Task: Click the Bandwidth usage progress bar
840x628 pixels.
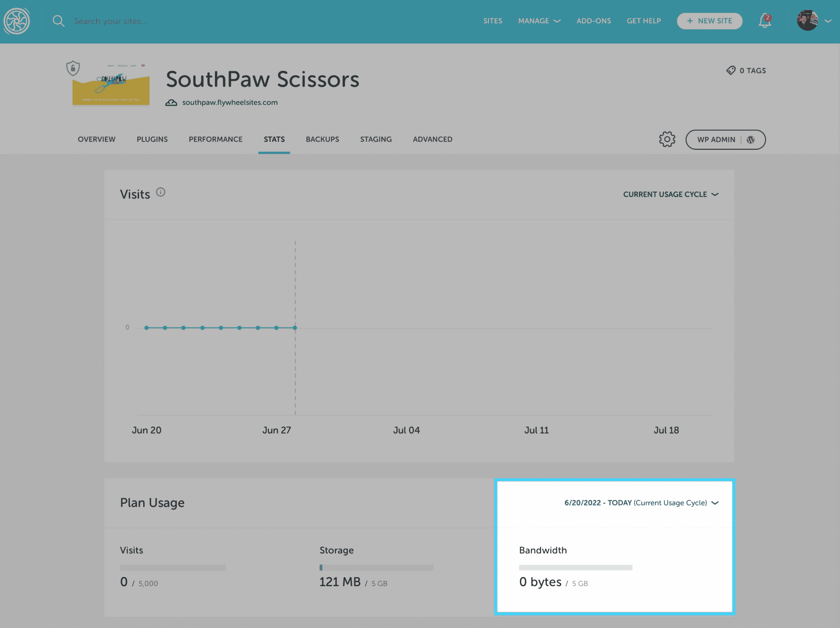Action: [575, 568]
